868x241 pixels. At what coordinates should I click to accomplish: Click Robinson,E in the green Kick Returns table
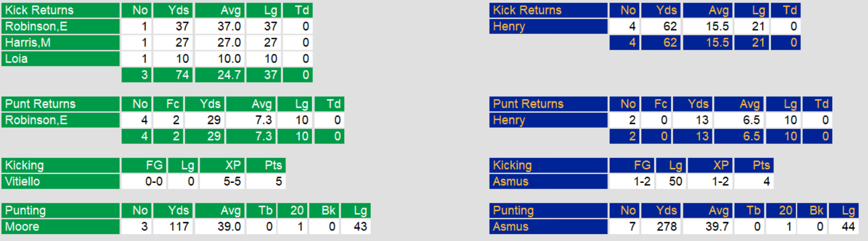point(60,26)
